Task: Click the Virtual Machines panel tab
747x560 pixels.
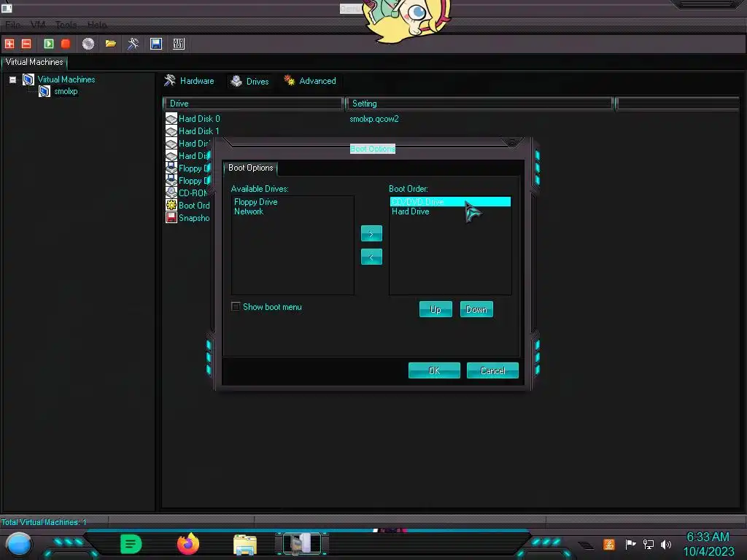Action: point(34,63)
